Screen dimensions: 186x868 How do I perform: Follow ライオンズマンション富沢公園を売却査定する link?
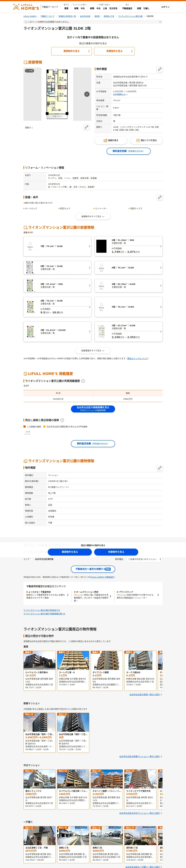point(42,610)
